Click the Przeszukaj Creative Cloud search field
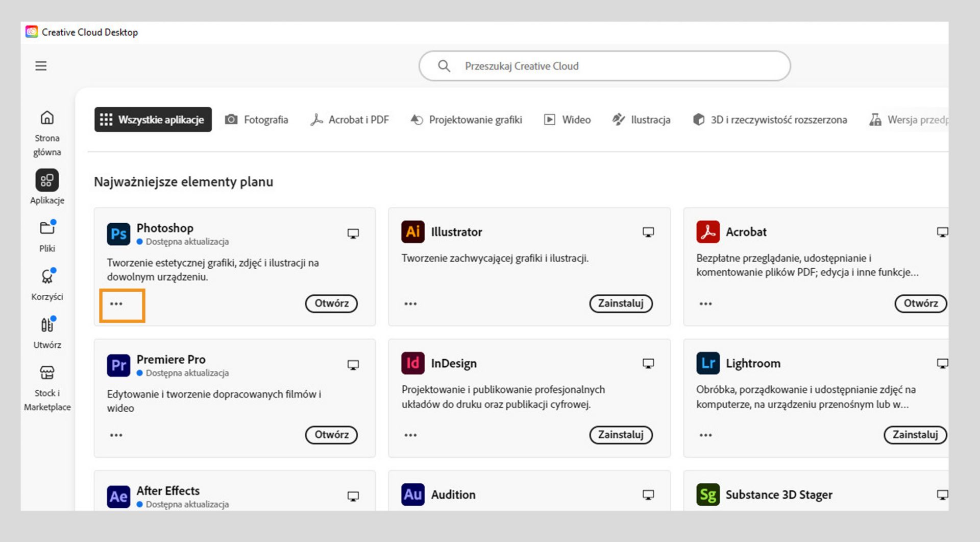The height and width of the screenshot is (542, 980). 604,66
